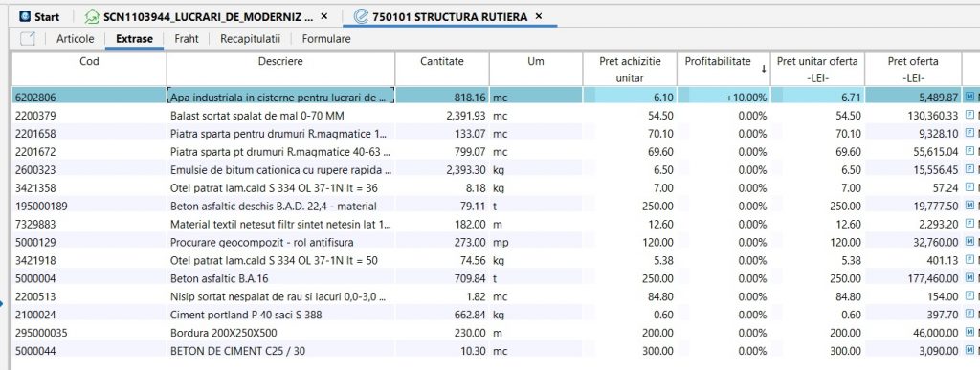Close the SCN1103944 project tab
Screen dimensions: 980x370
click(x=323, y=16)
